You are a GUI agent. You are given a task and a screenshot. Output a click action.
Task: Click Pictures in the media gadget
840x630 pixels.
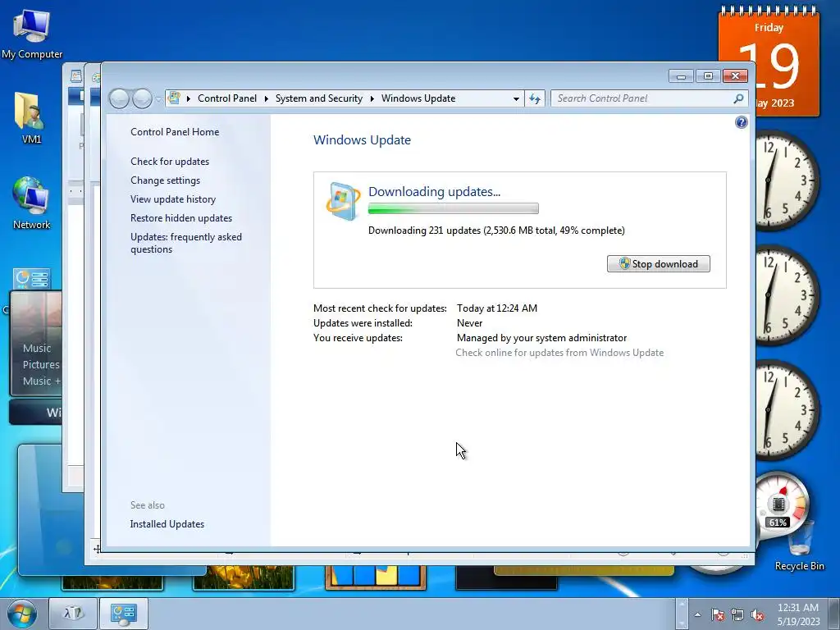click(41, 364)
